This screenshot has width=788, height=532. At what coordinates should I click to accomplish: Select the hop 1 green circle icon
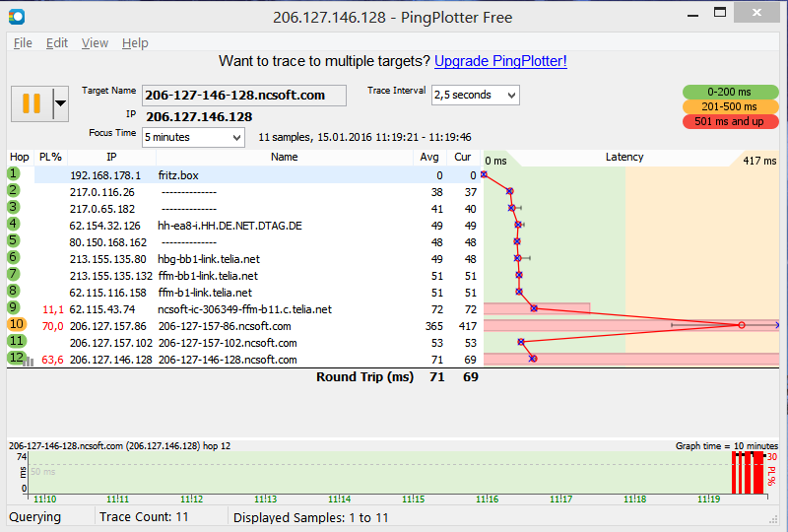click(14, 174)
